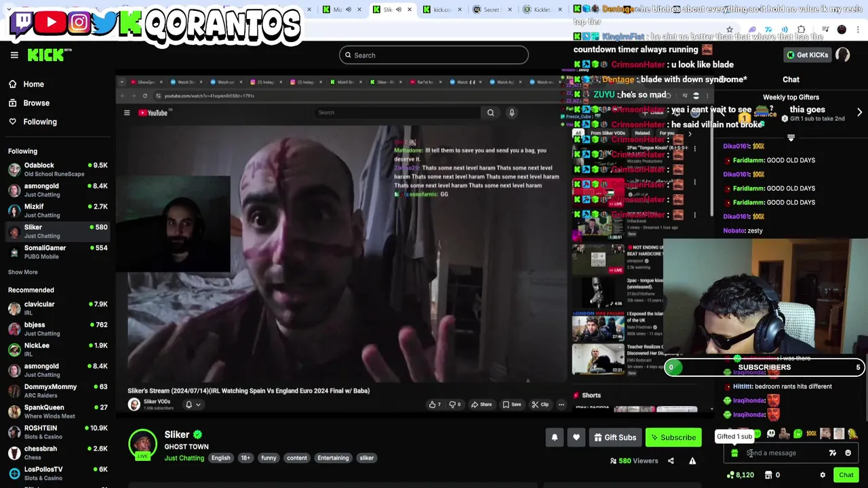868x488 pixels.
Task: Open YouTube subscription bell dropdown
Action: (x=193, y=405)
